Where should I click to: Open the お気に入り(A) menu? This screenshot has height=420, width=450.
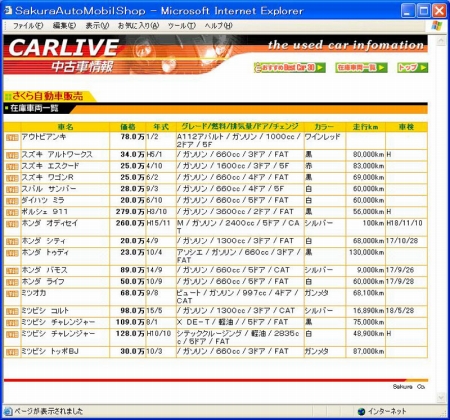click(138, 26)
